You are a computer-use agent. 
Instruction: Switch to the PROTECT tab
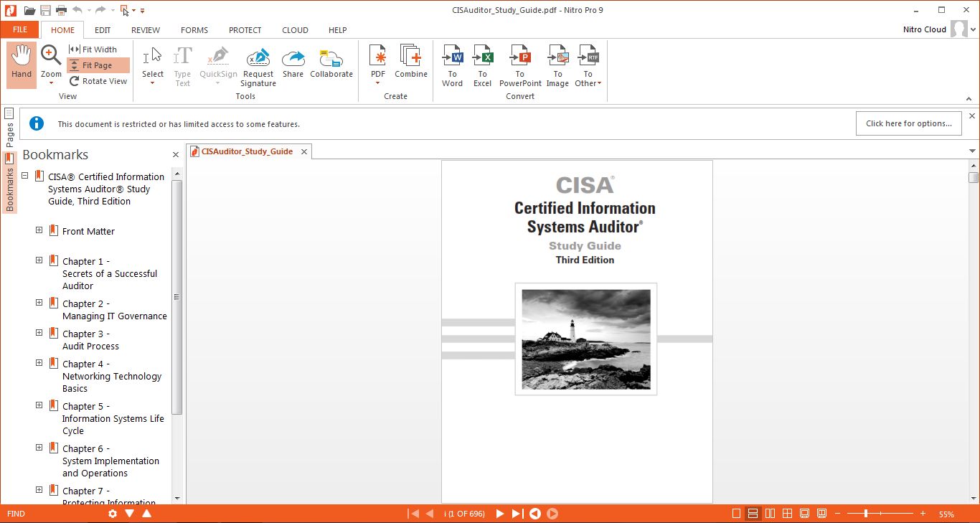[x=245, y=30]
